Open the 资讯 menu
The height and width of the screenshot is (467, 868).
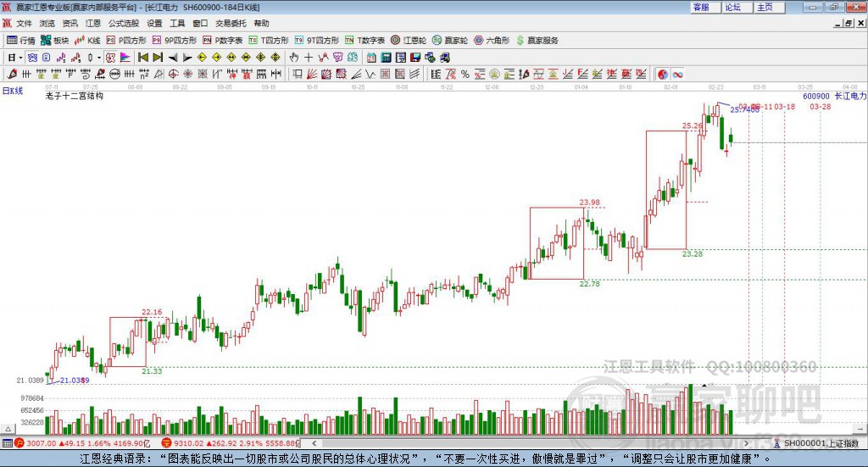click(x=70, y=23)
